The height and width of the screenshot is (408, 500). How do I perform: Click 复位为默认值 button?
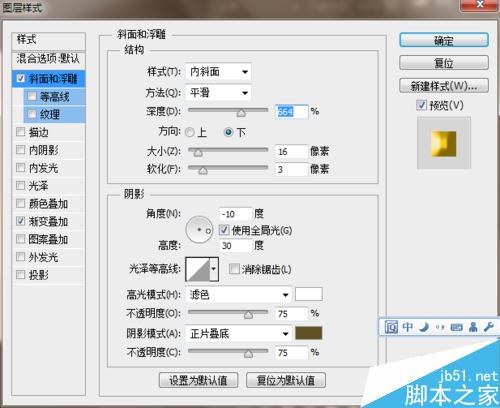tap(286, 380)
